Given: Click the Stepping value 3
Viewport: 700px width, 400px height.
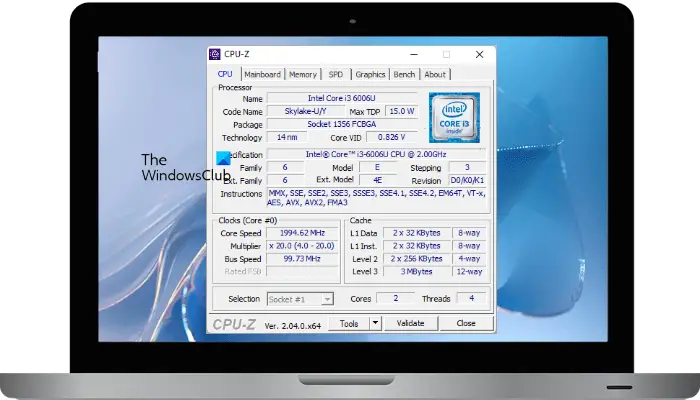Looking at the screenshot, I should point(467,167).
